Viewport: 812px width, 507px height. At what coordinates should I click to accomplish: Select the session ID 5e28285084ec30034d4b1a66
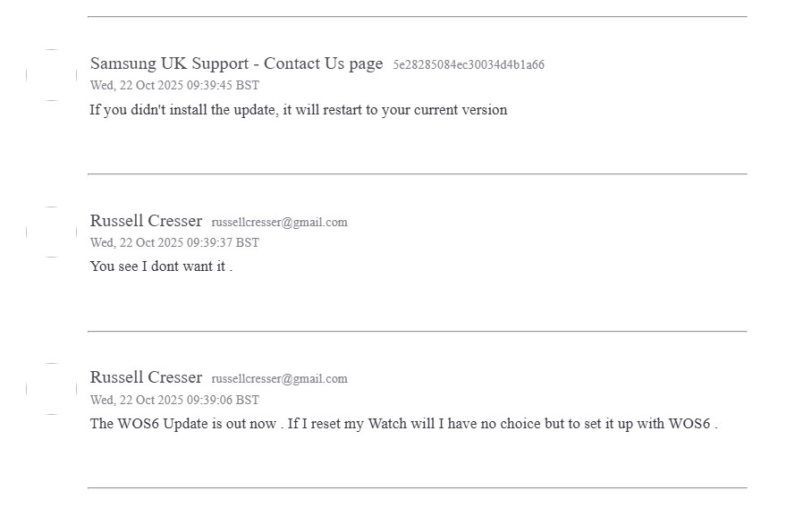click(x=469, y=64)
